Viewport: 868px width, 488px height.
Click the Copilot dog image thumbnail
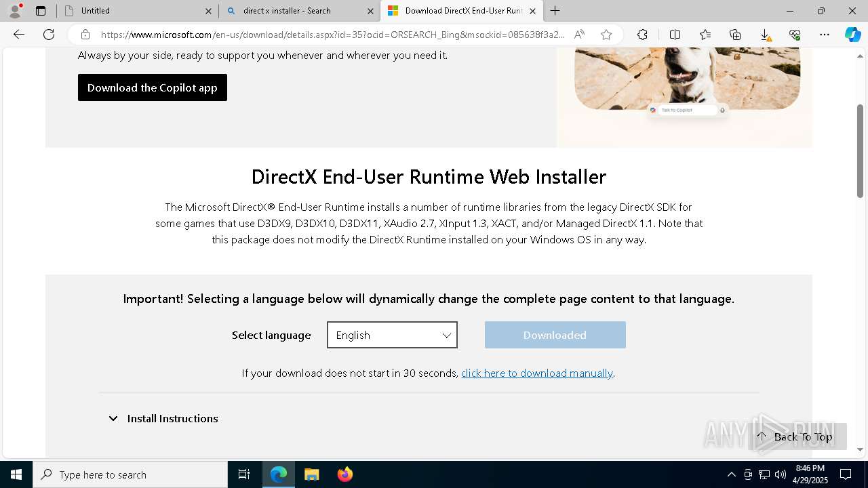(687, 78)
